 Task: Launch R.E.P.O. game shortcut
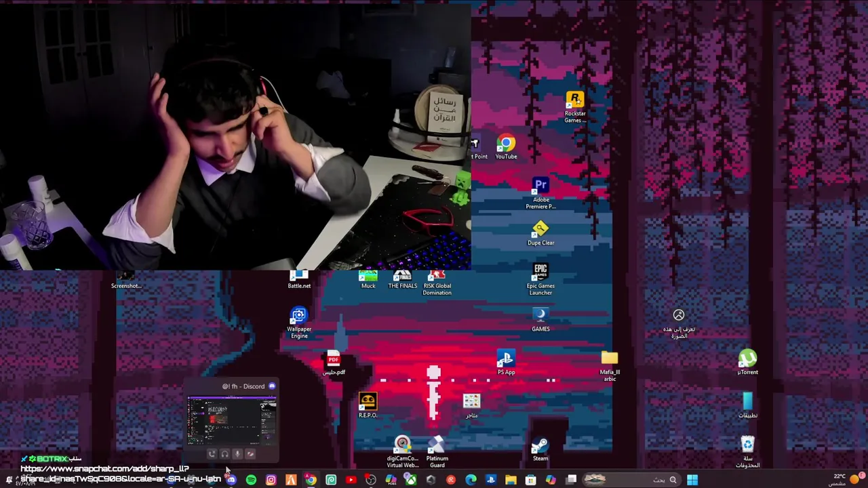pos(368,405)
